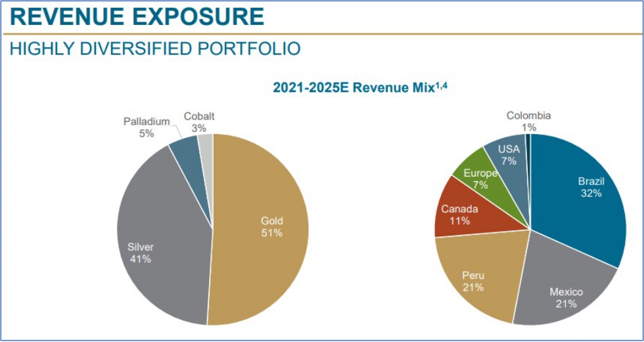The height and width of the screenshot is (342, 644).
Task: Click the gold divider line under the title
Action: 322,33
